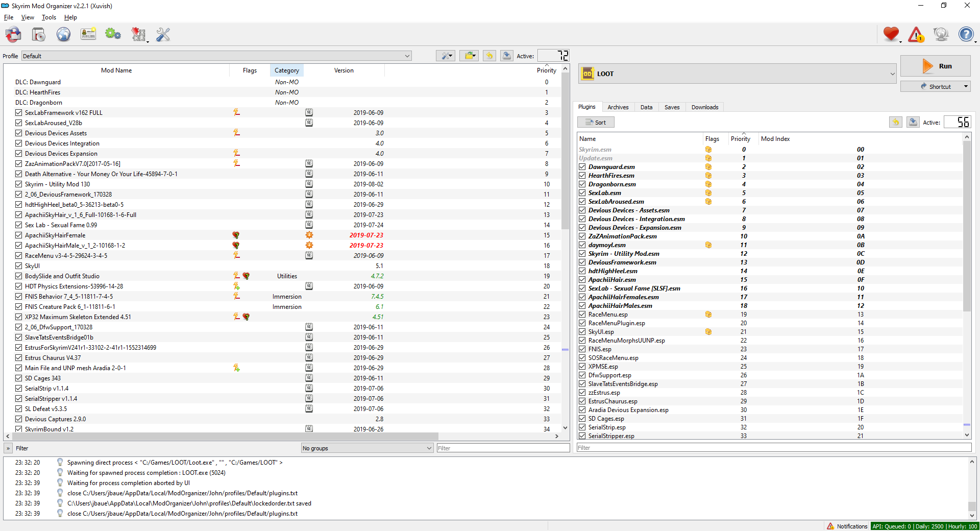Screen dimensions: 980x531
Task: Create plugin list backup icon
Action: coord(913,122)
